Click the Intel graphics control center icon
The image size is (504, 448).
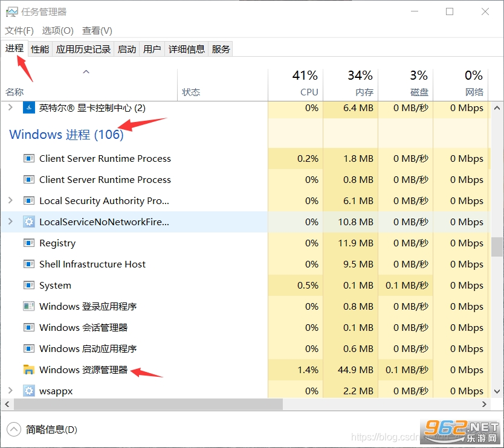tap(29, 107)
